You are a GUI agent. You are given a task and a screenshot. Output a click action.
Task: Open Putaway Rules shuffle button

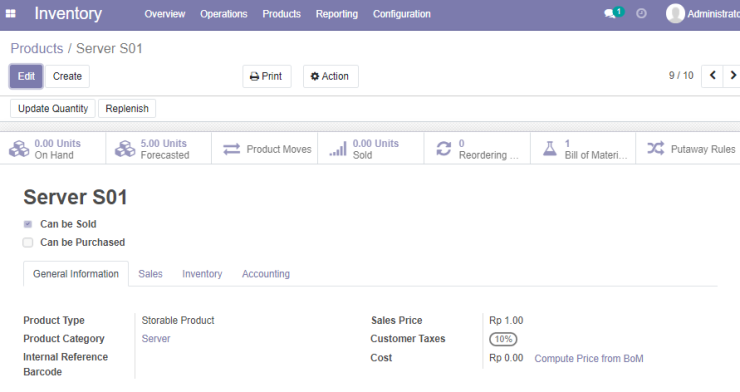click(x=688, y=149)
